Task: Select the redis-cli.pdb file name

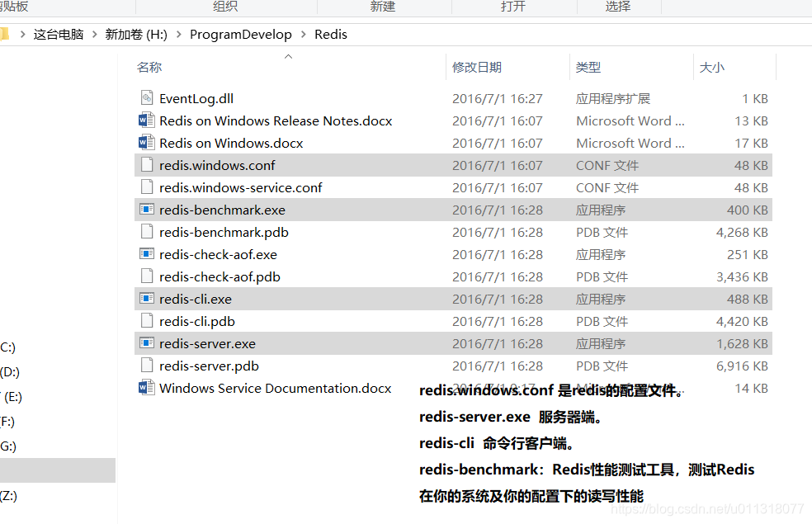Action: click(196, 321)
